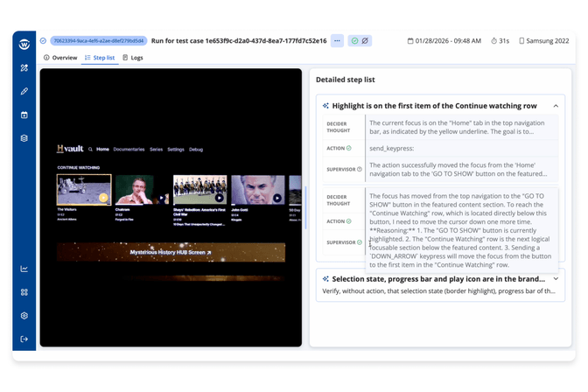
Task: Click the green passed check status icon
Action: (x=354, y=40)
